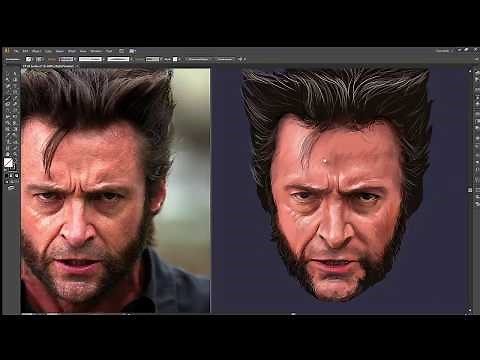Open the Type menu
The image size is (480, 360).
(x=48, y=51)
